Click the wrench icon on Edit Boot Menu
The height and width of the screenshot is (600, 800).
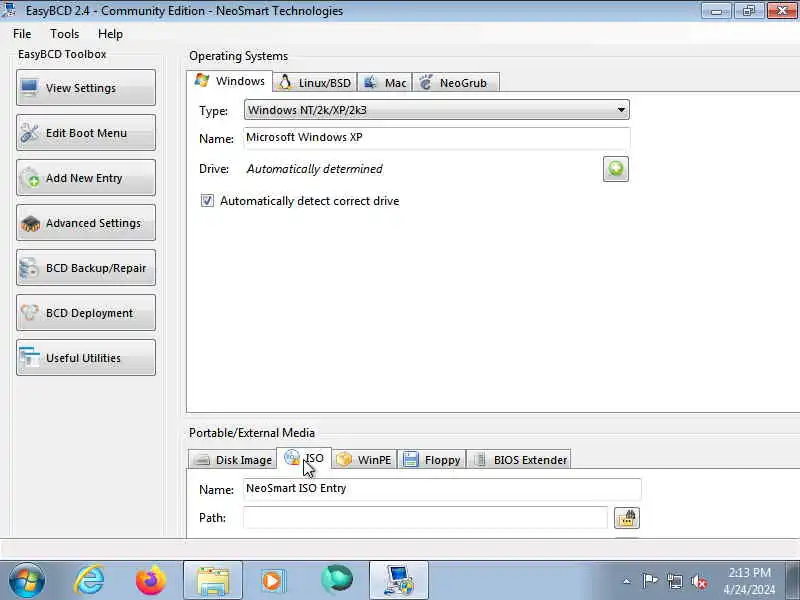pyautogui.click(x=29, y=133)
